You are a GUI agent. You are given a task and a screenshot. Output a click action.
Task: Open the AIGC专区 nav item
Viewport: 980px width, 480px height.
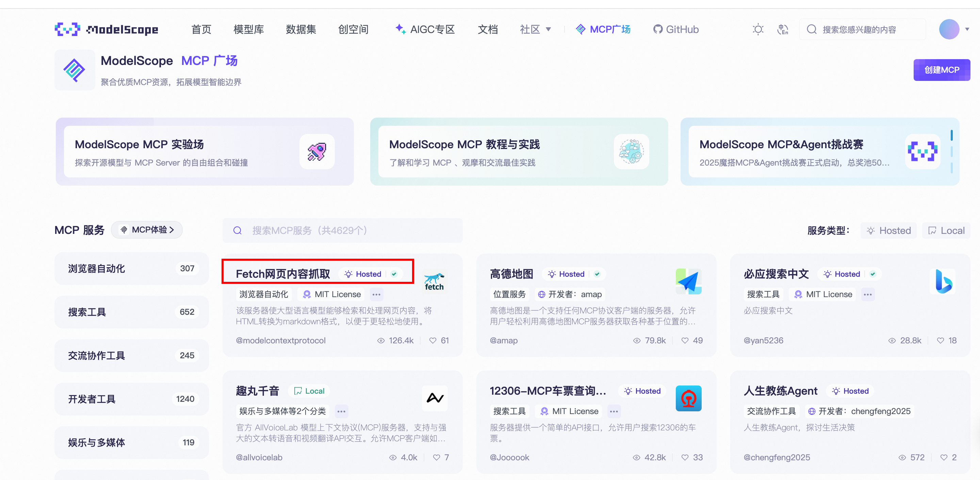tap(425, 29)
